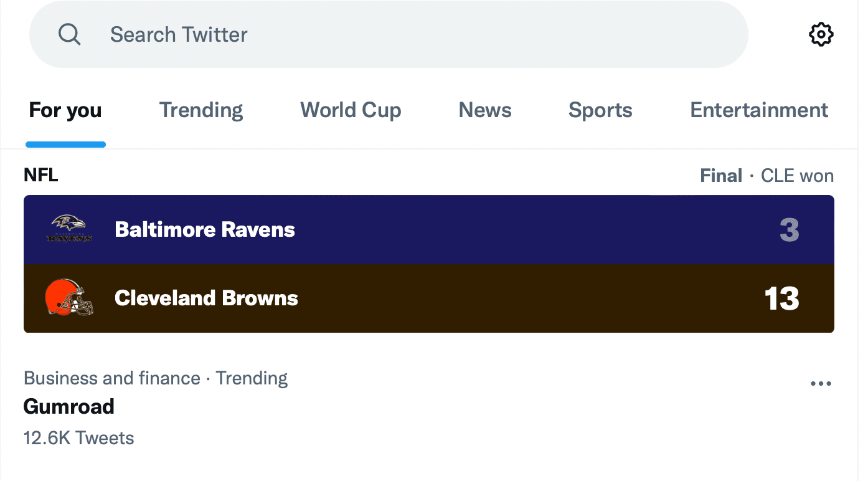Click the search magnifier icon

pos(69,34)
